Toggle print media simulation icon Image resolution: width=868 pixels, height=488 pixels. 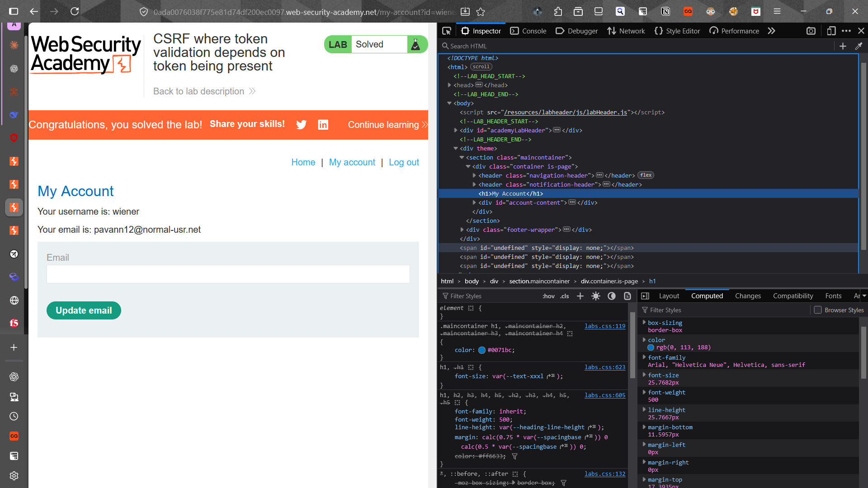pyautogui.click(x=627, y=296)
